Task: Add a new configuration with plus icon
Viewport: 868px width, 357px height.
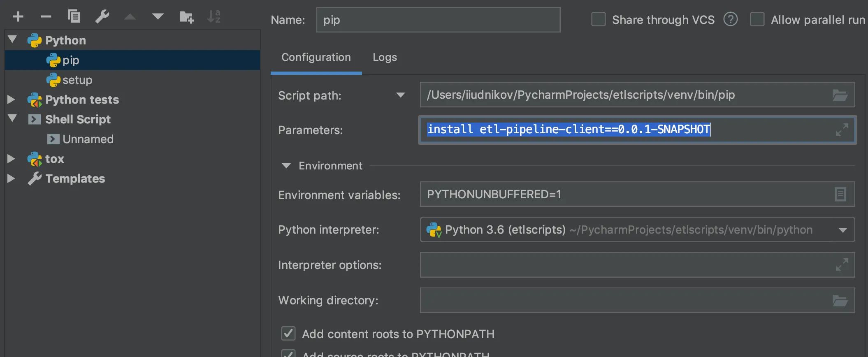Action: tap(18, 17)
